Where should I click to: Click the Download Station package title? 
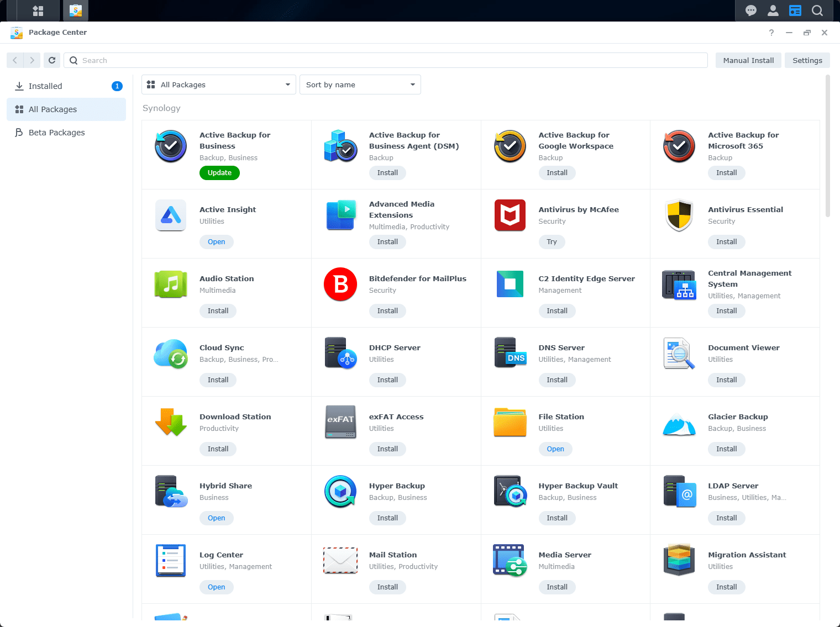pos(235,417)
